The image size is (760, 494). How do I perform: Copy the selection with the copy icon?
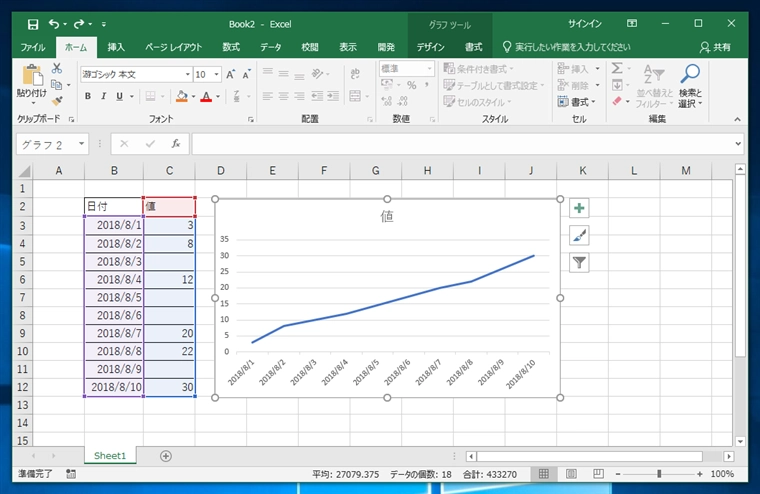click(57, 85)
